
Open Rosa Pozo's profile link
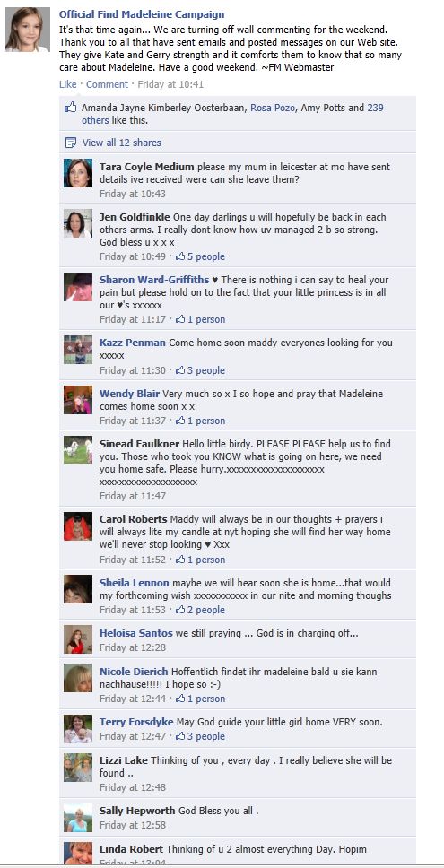pos(273,108)
